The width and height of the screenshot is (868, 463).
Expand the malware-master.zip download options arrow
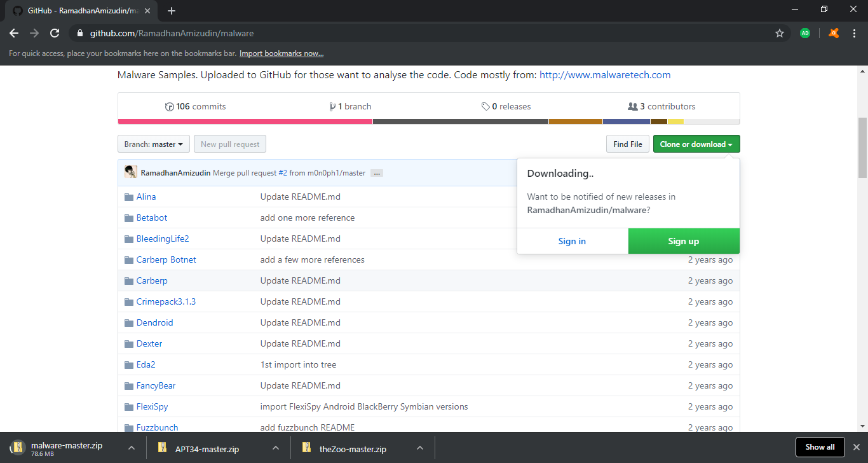coord(132,448)
